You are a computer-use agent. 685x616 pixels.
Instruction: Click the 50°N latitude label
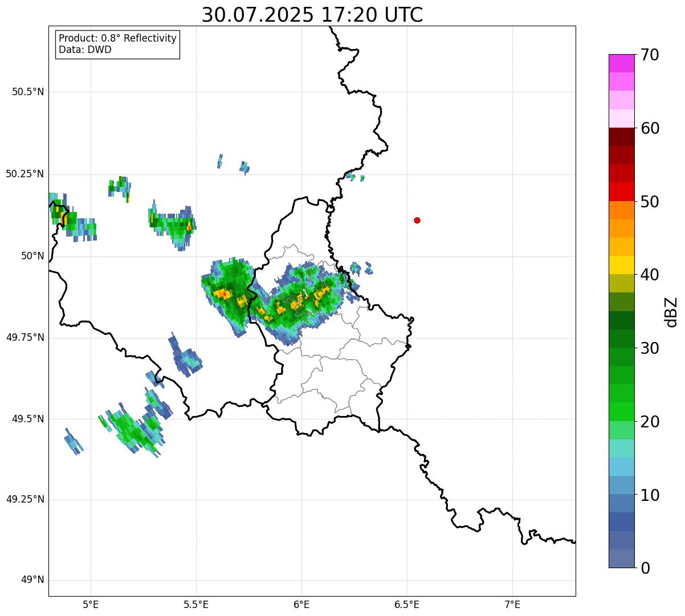32,256
